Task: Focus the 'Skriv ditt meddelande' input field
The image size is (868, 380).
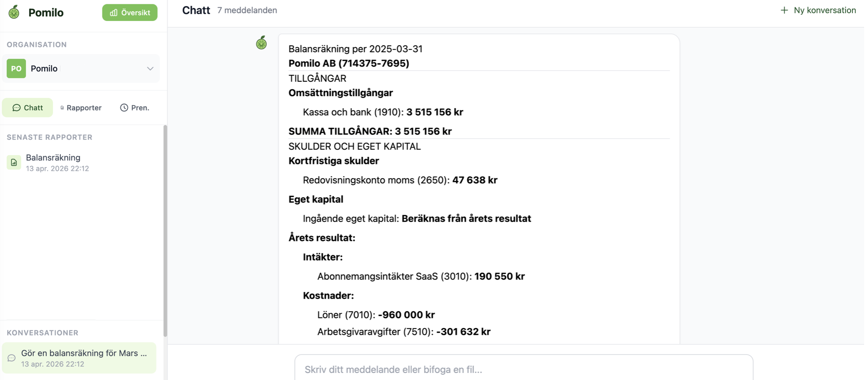Action: click(x=523, y=369)
